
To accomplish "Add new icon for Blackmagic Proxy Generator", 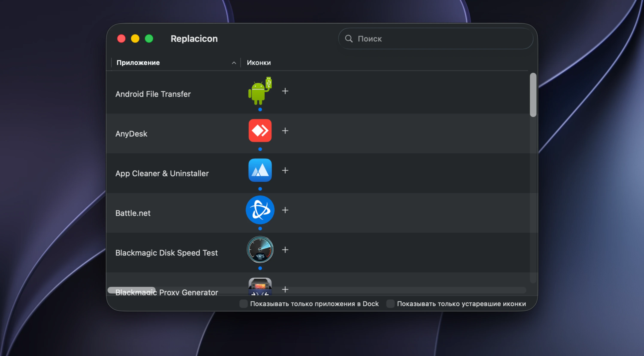I will [285, 289].
